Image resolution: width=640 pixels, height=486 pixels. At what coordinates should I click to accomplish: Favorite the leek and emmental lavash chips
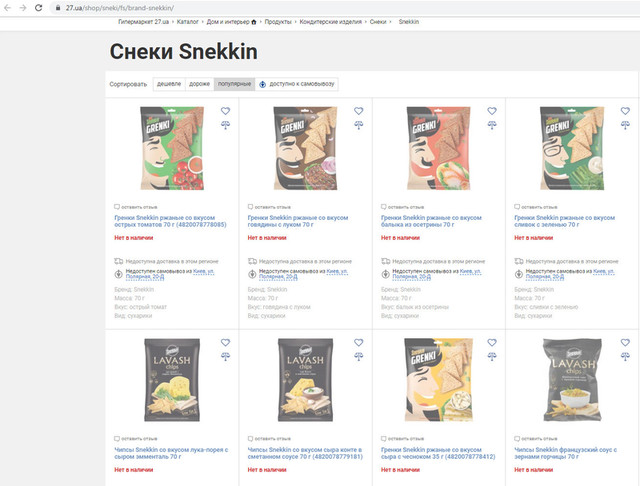[225, 343]
